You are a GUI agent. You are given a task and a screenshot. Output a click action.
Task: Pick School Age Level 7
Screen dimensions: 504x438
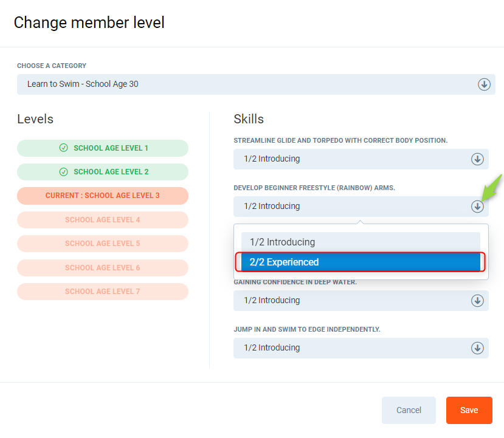103,292
